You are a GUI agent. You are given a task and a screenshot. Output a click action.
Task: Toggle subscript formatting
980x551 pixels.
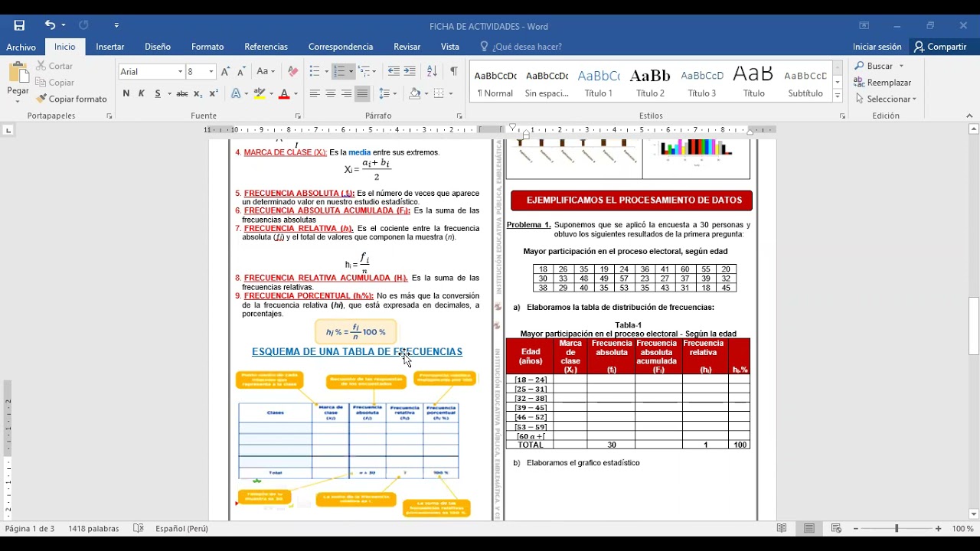[198, 93]
